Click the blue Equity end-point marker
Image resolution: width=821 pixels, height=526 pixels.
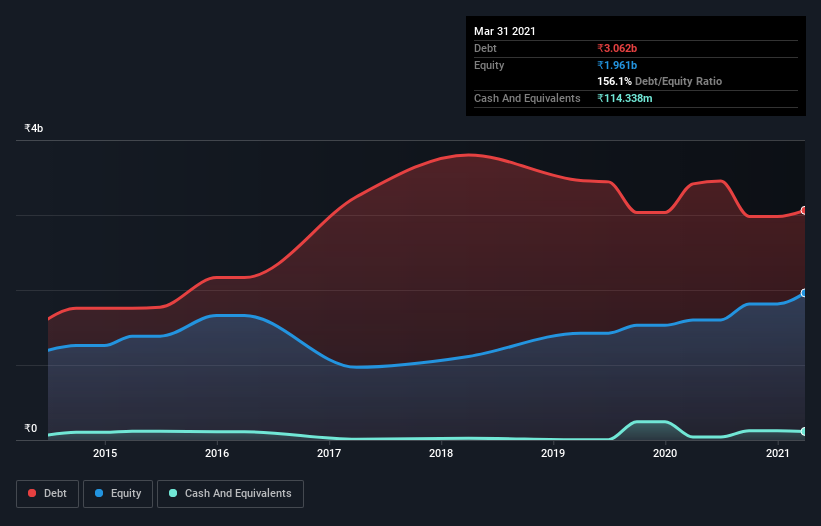click(x=804, y=293)
